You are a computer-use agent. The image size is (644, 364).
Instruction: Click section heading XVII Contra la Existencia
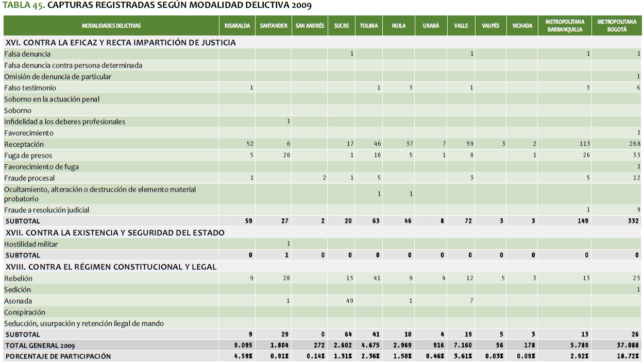click(115, 233)
